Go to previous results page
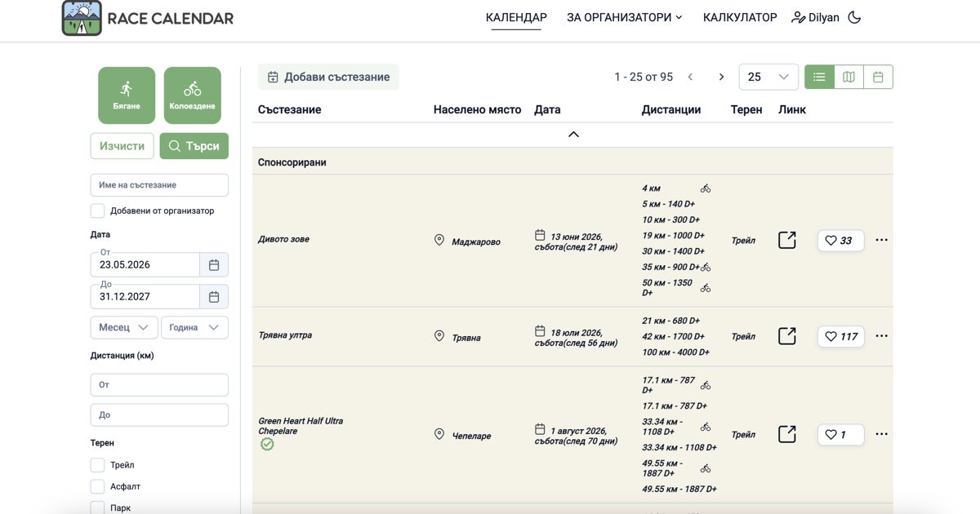Viewport: 980px width, 514px height. 690,77
